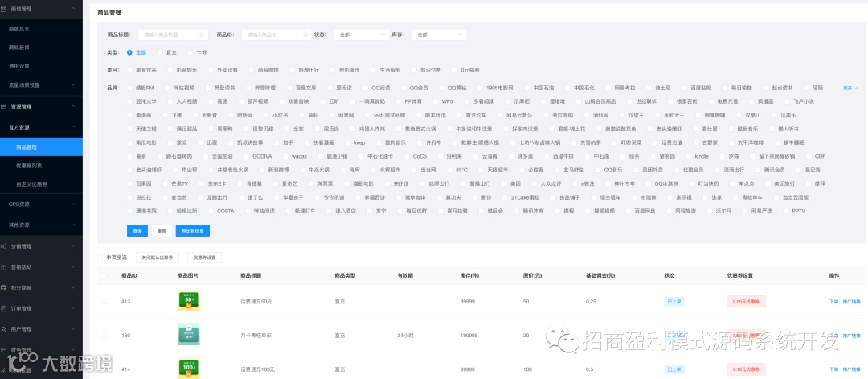Open the 库存 dropdown

(439, 35)
